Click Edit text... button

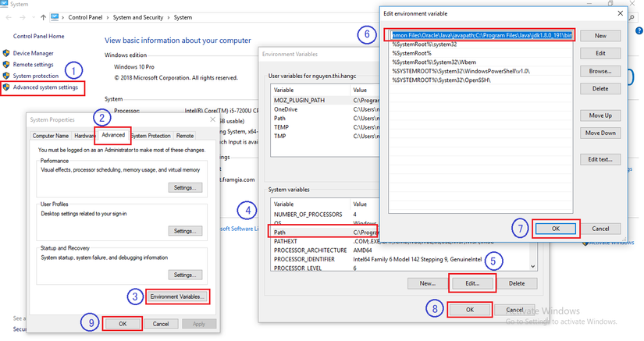(x=600, y=160)
